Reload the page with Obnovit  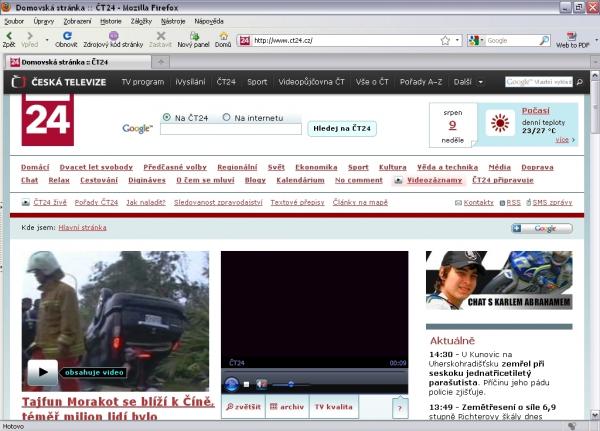pyautogui.click(x=67, y=36)
